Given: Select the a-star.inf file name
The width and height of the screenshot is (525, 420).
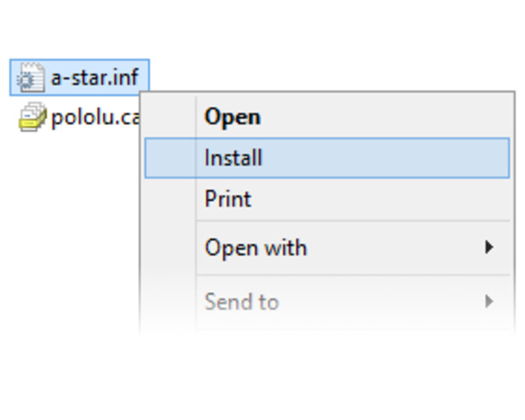Looking at the screenshot, I should point(94,77).
